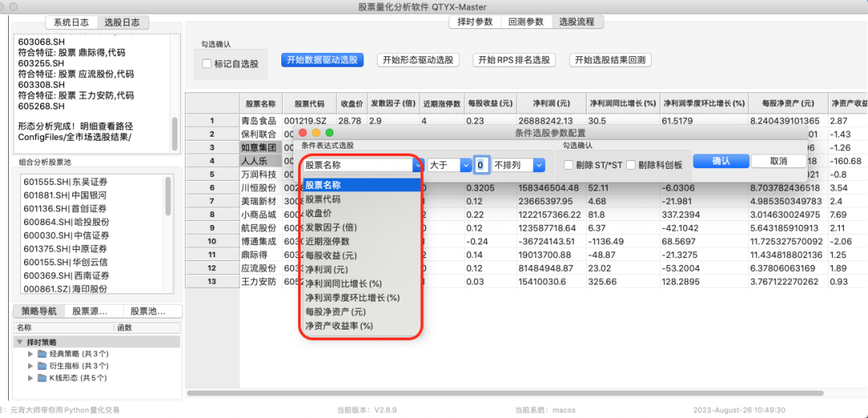Collapse the 择时策略 root node
This screenshot has width=868, height=418.
click(x=20, y=342)
